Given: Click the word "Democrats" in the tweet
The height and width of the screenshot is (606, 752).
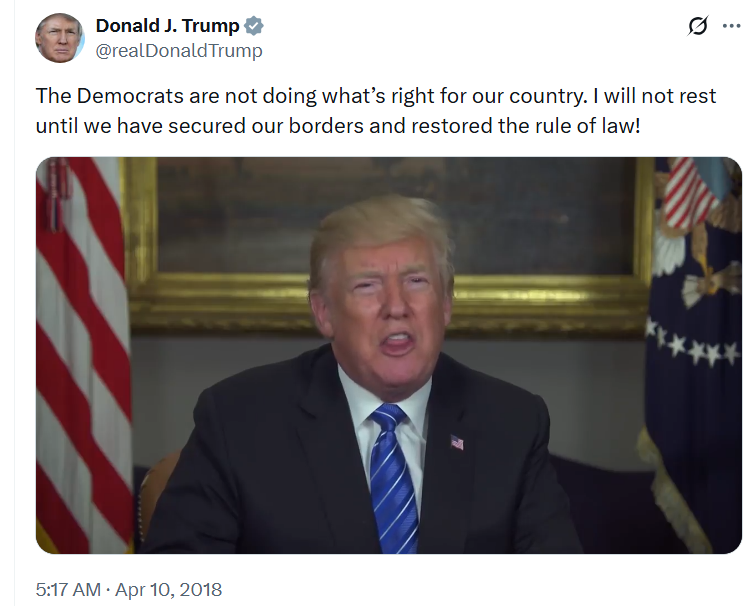Looking at the screenshot, I should click(x=130, y=96).
